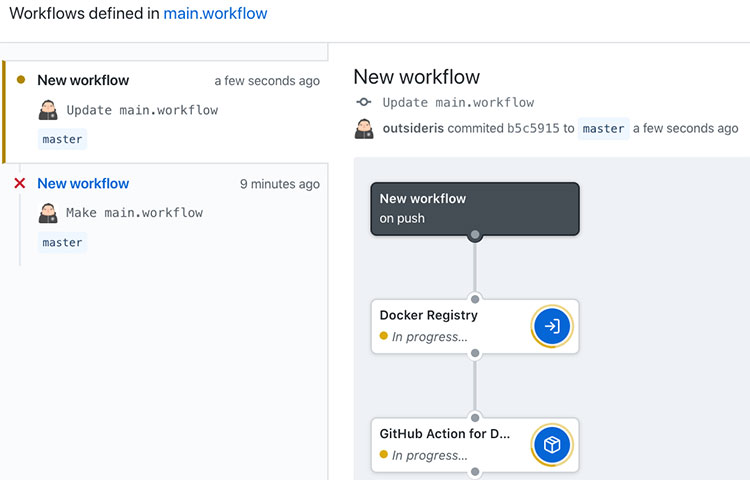This screenshot has width=750, height=480.
Task: Open commit hash b5c5915
Action: (533, 128)
